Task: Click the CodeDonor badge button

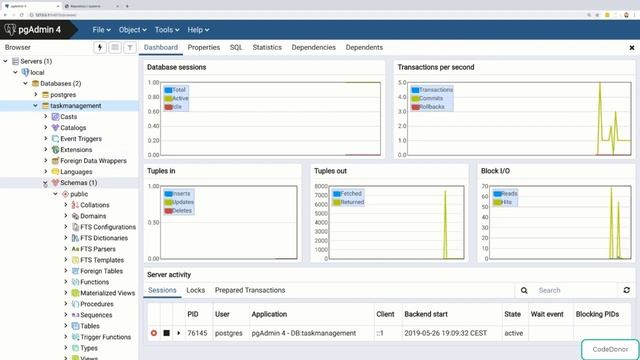Action: tap(610, 349)
